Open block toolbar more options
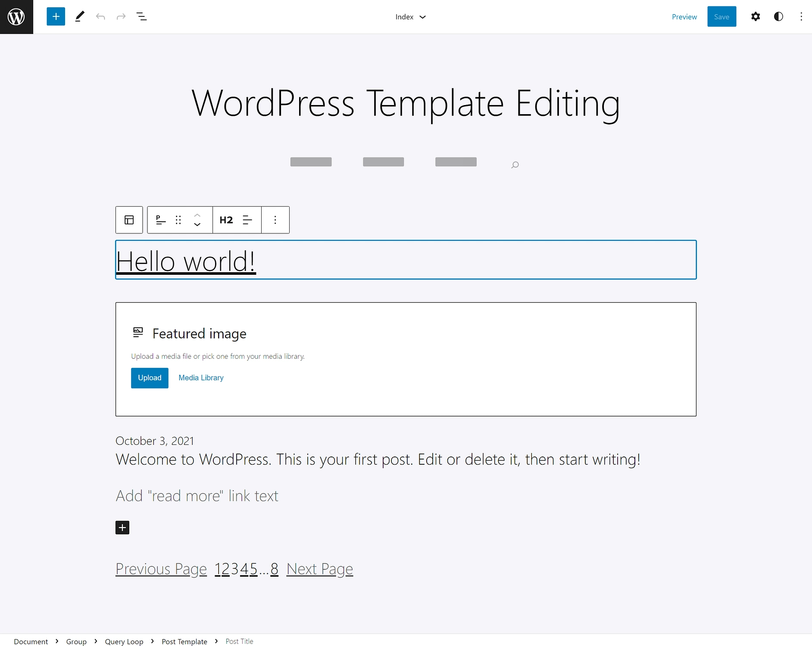The height and width of the screenshot is (646, 812). click(275, 220)
